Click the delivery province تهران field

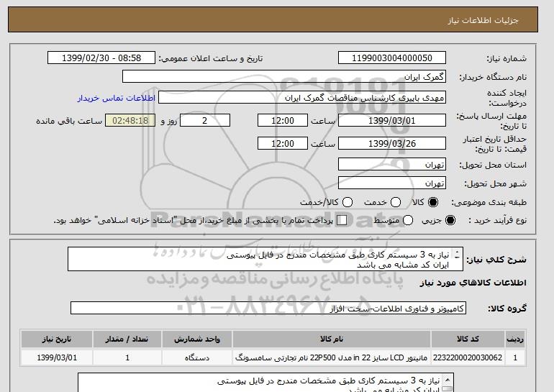coord(392,165)
